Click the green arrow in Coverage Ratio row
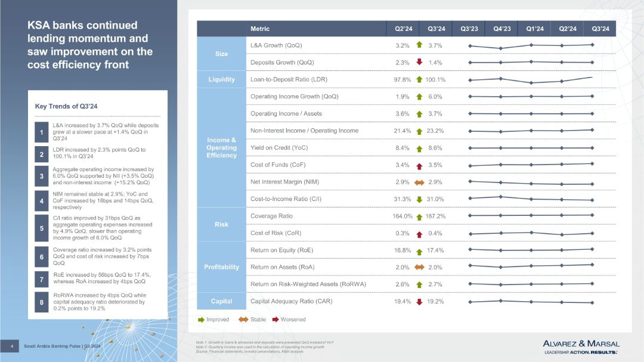This screenshot has width=644, height=362. click(x=419, y=217)
